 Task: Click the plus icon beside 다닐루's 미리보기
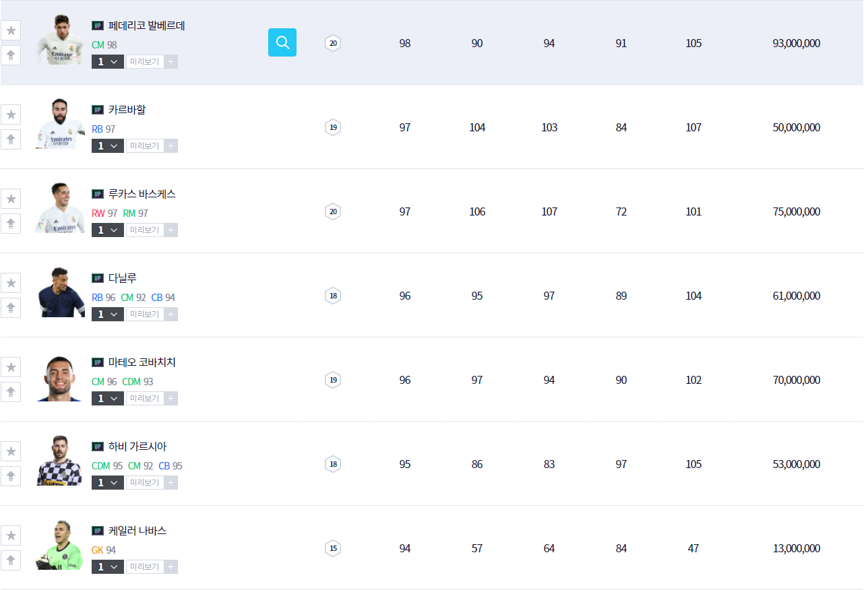pos(171,315)
